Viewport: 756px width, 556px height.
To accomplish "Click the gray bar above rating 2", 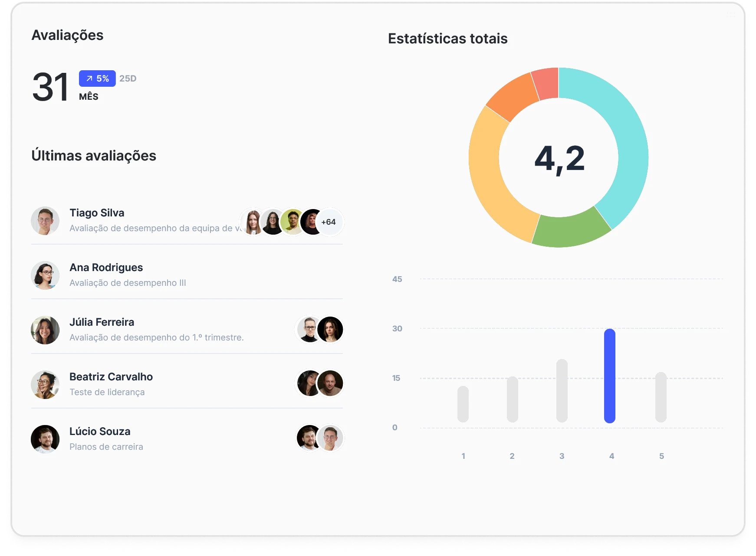I will click(x=513, y=399).
